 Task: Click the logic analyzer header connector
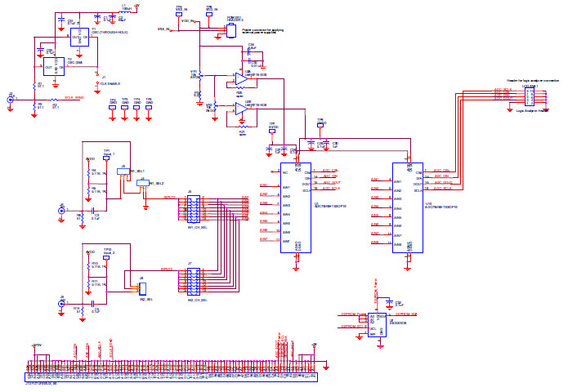(x=530, y=96)
